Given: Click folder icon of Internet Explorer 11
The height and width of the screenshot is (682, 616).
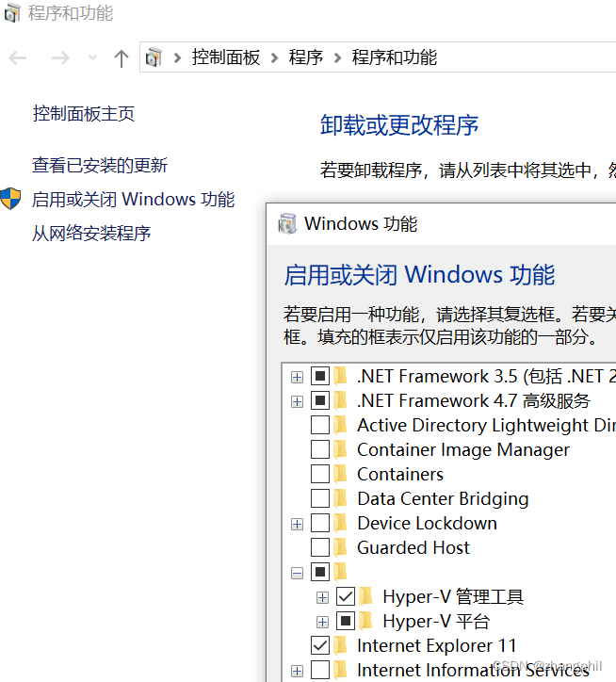Looking at the screenshot, I should coord(341,645).
